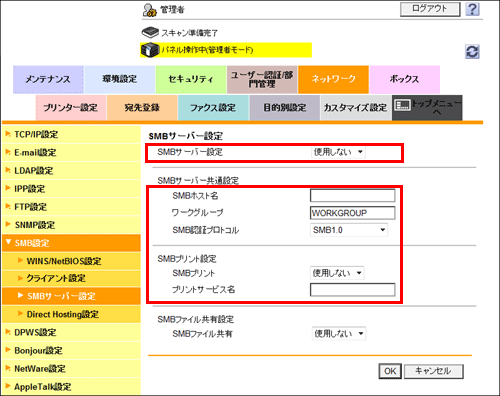500x396 pixels.
Task: Select the ネットワーク tab
Action: [x=333, y=79]
